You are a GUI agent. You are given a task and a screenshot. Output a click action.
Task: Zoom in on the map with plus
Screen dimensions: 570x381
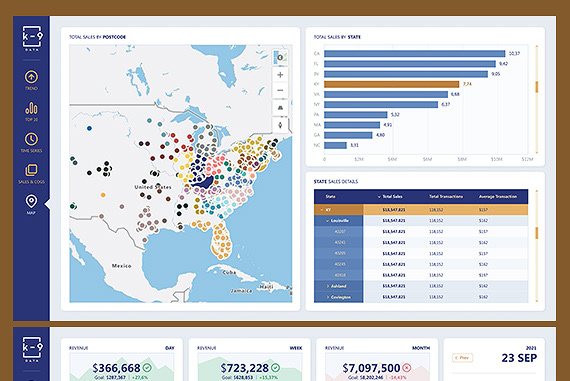coord(280,75)
